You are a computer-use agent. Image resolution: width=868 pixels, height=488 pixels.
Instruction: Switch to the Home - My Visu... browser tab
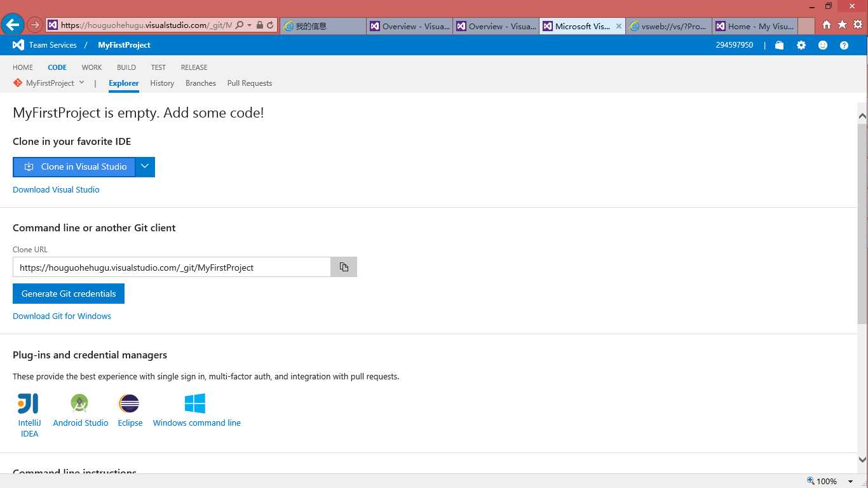point(754,26)
